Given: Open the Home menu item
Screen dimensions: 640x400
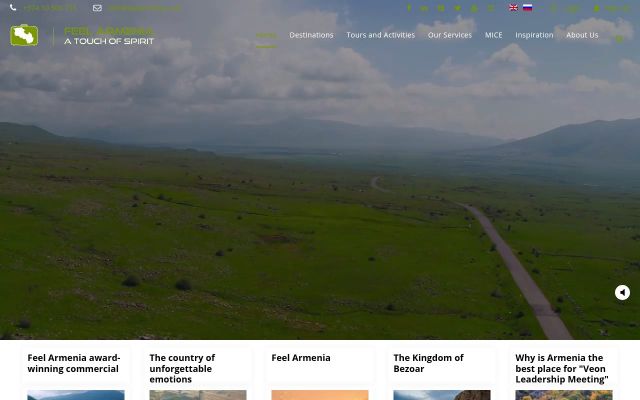Looking at the screenshot, I should pos(266,35).
